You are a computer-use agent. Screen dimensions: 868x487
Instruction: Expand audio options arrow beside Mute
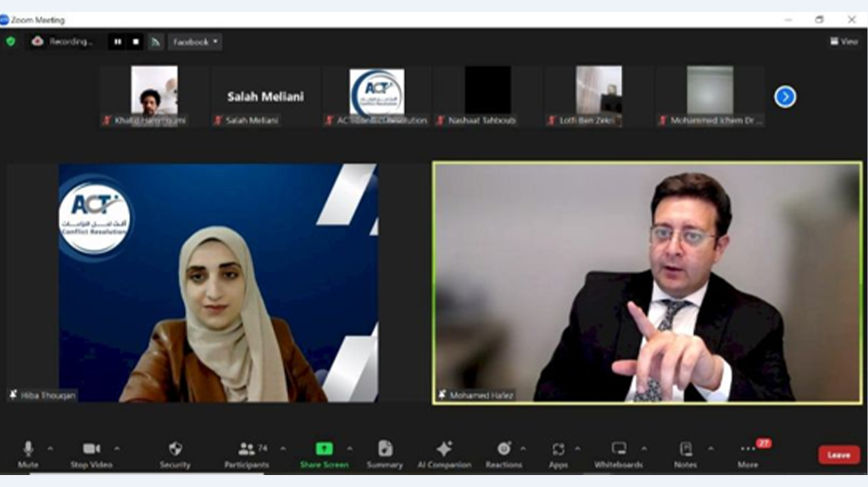[x=50, y=448]
